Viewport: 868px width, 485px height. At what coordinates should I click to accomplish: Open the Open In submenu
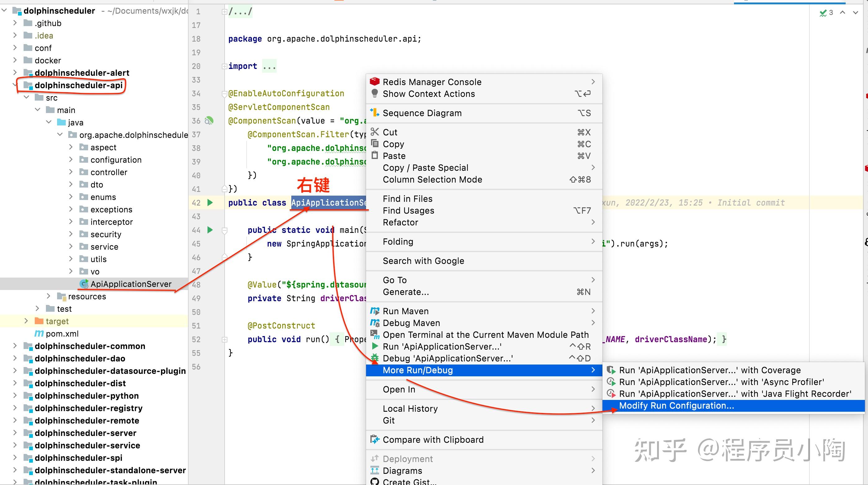click(x=484, y=389)
